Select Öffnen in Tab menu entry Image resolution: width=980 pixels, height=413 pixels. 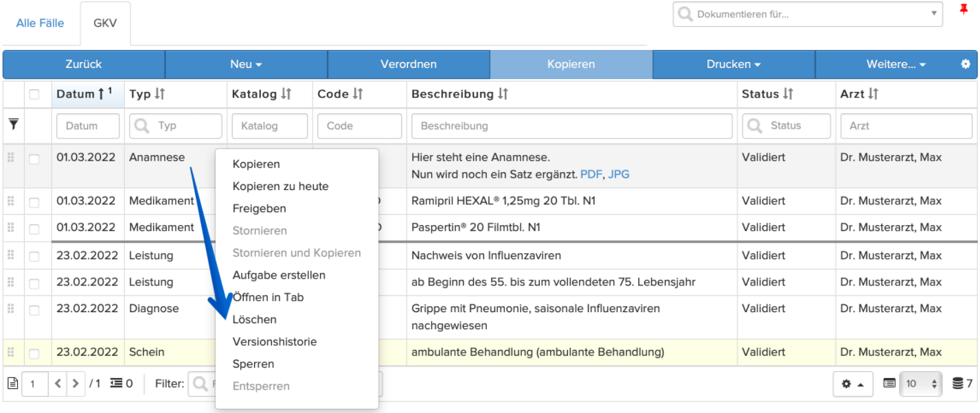[268, 297]
